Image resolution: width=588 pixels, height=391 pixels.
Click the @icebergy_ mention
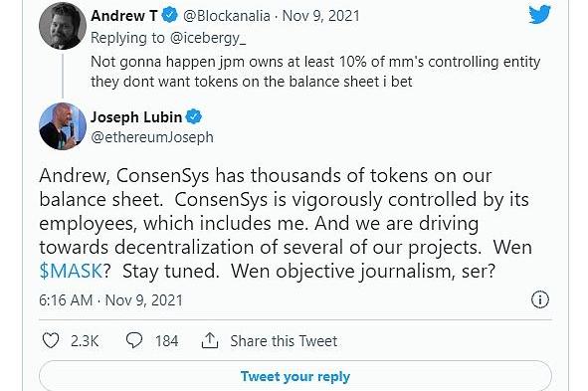(x=208, y=38)
